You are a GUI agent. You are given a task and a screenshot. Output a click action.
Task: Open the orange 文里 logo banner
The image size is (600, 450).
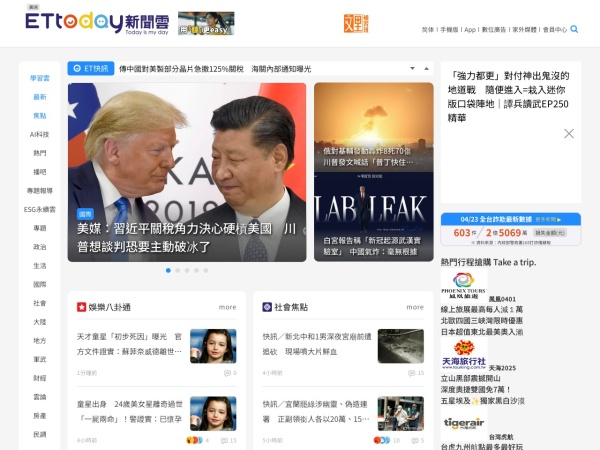click(x=356, y=23)
